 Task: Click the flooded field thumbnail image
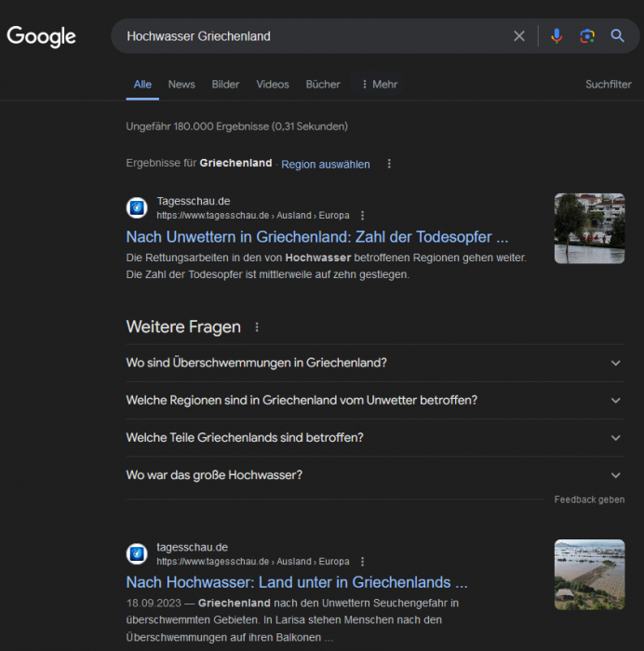pyautogui.click(x=589, y=575)
